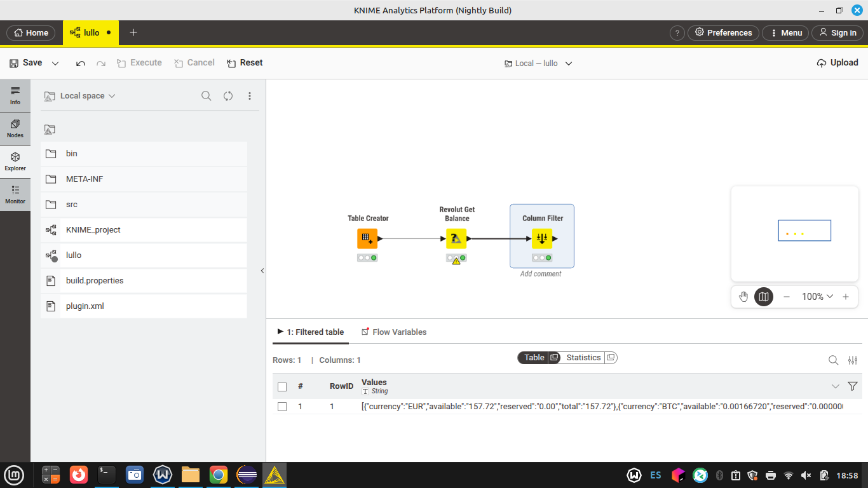Viewport: 868px width, 488px height.
Task: Open the explorer more options menu
Action: click(250, 96)
